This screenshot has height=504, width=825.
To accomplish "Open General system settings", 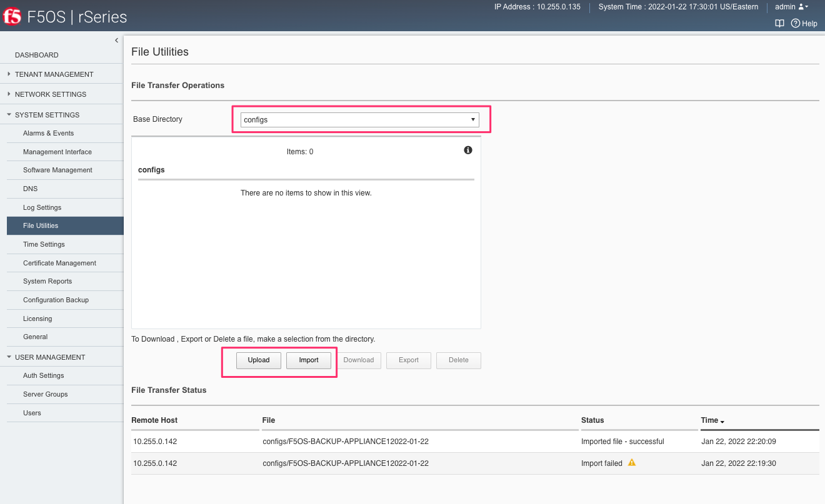I will [65, 337].
